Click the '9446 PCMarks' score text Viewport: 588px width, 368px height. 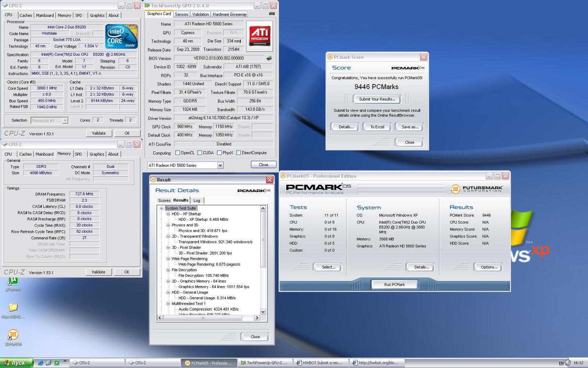[376, 87]
